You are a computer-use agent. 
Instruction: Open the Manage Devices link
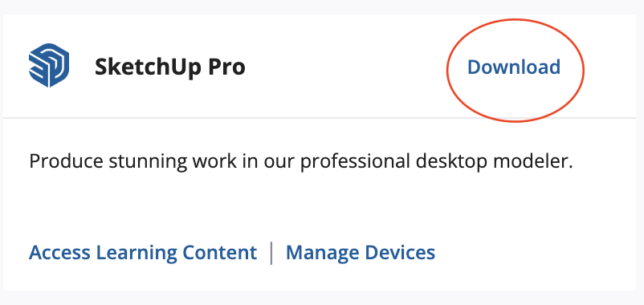(x=361, y=253)
